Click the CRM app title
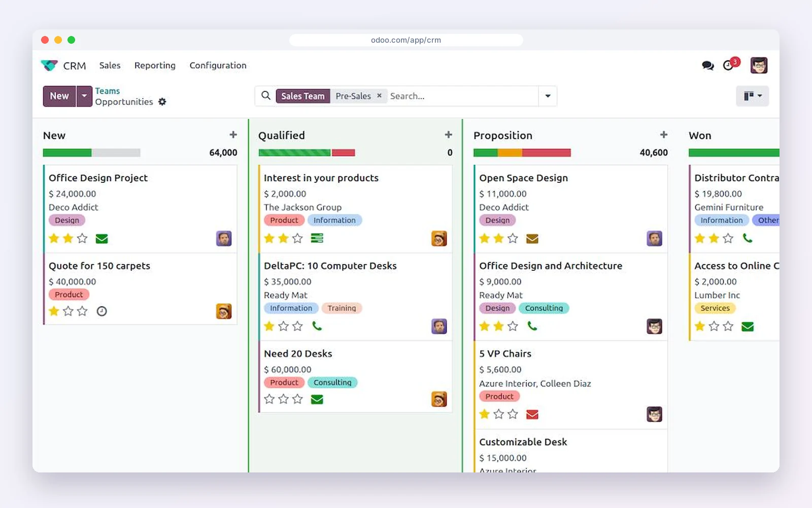 coord(75,66)
